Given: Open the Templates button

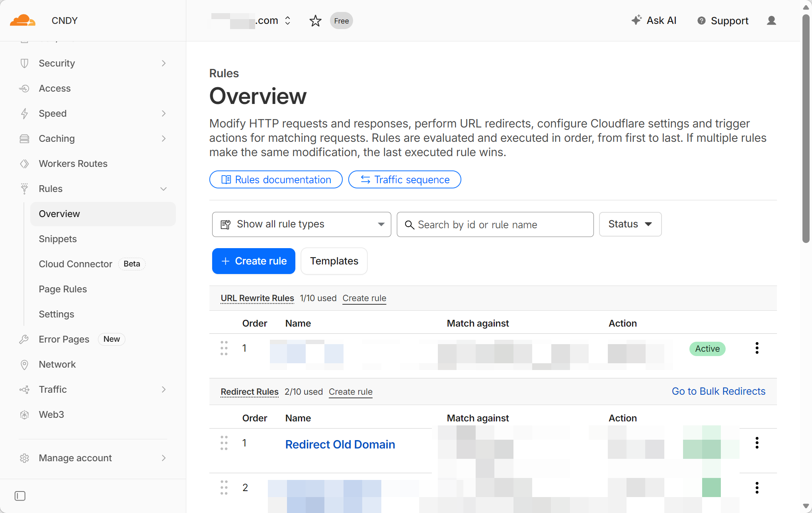Looking at the screenshot, I should 334,261.
